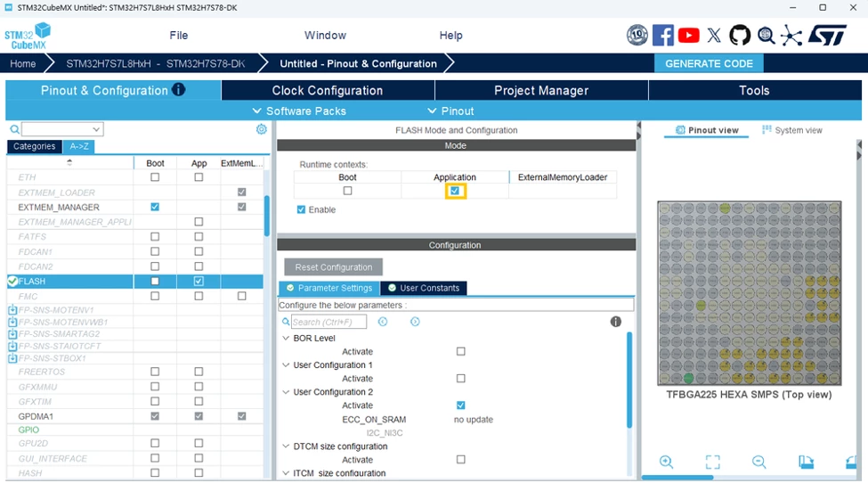This screenshot has height=483, width=868.
Task: Open the GitHub icon link
Action: 740,35
